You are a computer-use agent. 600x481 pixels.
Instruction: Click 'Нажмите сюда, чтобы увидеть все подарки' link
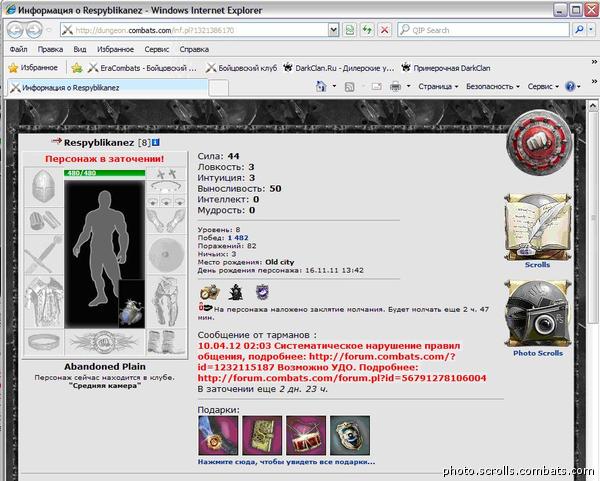click(286, 462)
